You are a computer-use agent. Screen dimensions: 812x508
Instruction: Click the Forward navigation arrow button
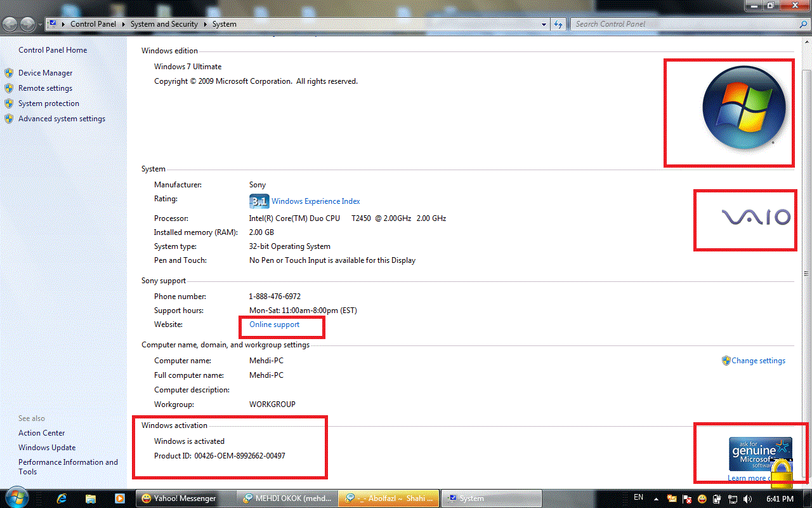coord(28,24)
